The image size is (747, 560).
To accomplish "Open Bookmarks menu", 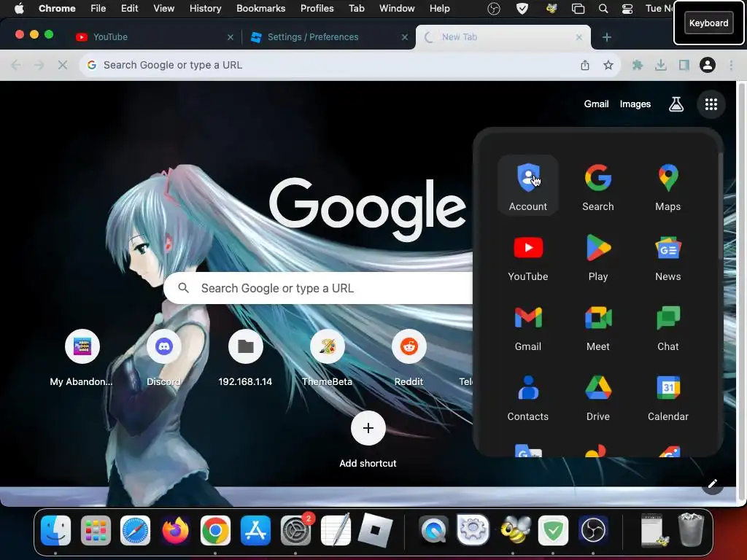I will [x=260, y=9].
